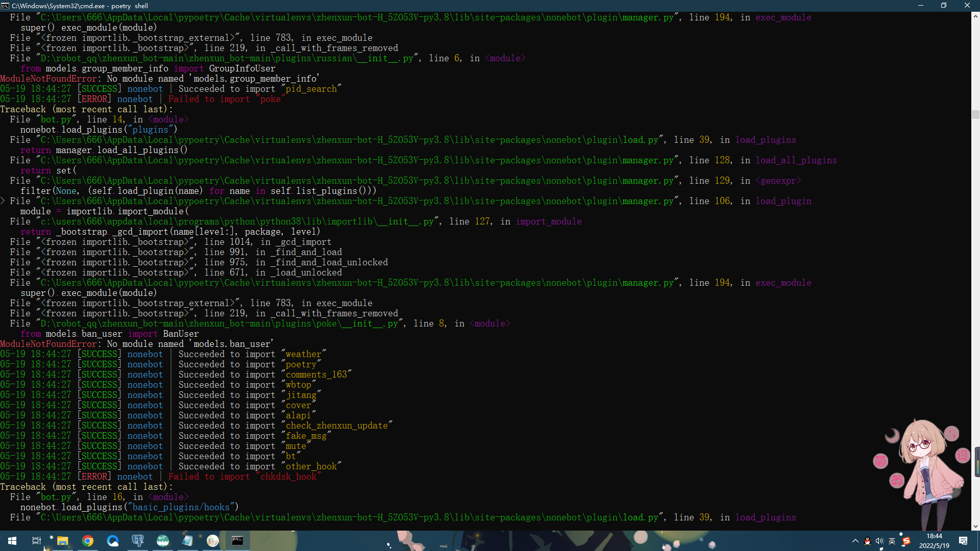980x551 pixels.
Task: Toggle the 英 input language indicator in tray
Action: click(x=892, y=541)
